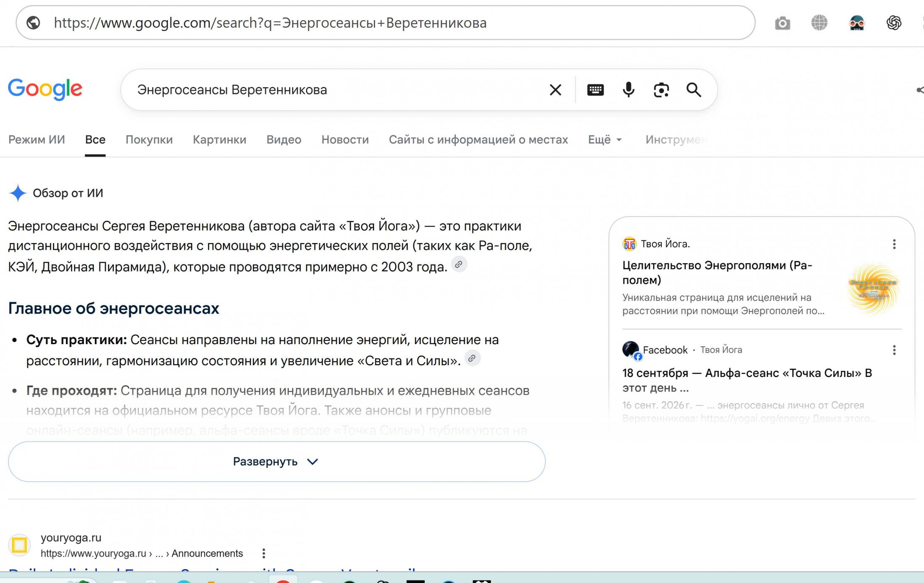The height and width of the screenshot is (583, 924).
Task: Open options menu for youryoga.ru result
Action: click(x=264, y=553)
